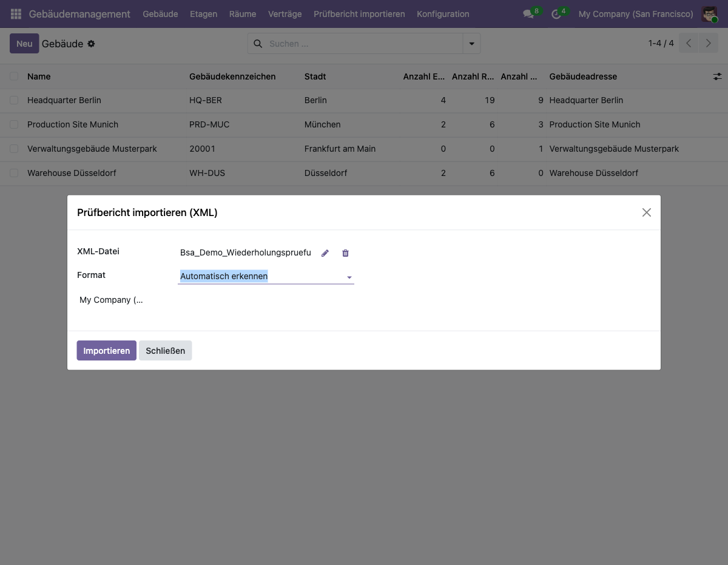Click the Gebäudemanagement app title
The height and width of the screenshot is (565, 728).
pos(79,14)
